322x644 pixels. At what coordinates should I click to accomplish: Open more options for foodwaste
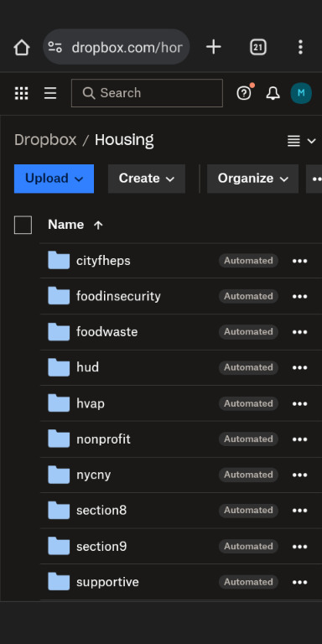pyautogui.click(x=300, y=332)
